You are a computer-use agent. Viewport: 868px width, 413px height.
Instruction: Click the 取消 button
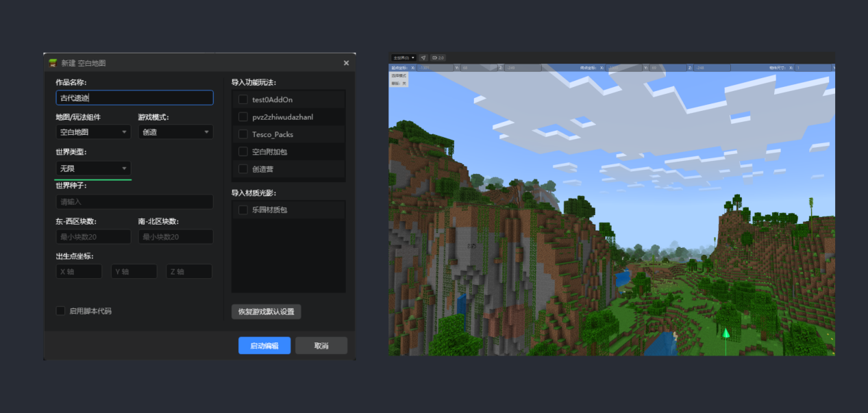(x=321, y=346)
